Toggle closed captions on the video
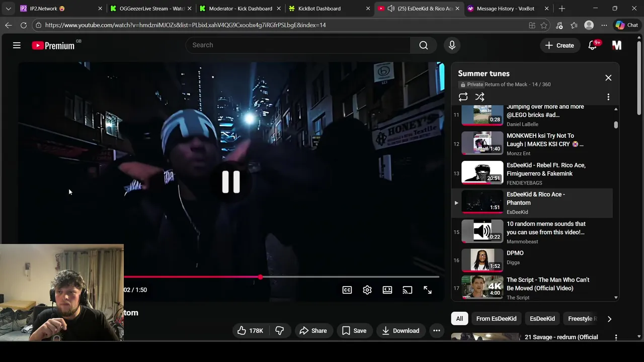Image resolution: width=644 pixels, height=362 pixels. click(x=347, y=290)
